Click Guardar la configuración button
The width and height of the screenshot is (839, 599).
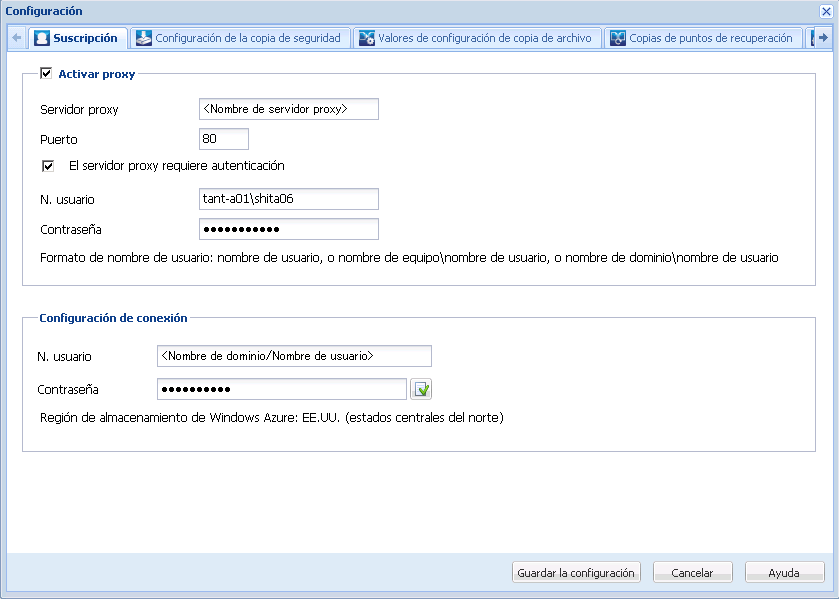pos(576,572)
